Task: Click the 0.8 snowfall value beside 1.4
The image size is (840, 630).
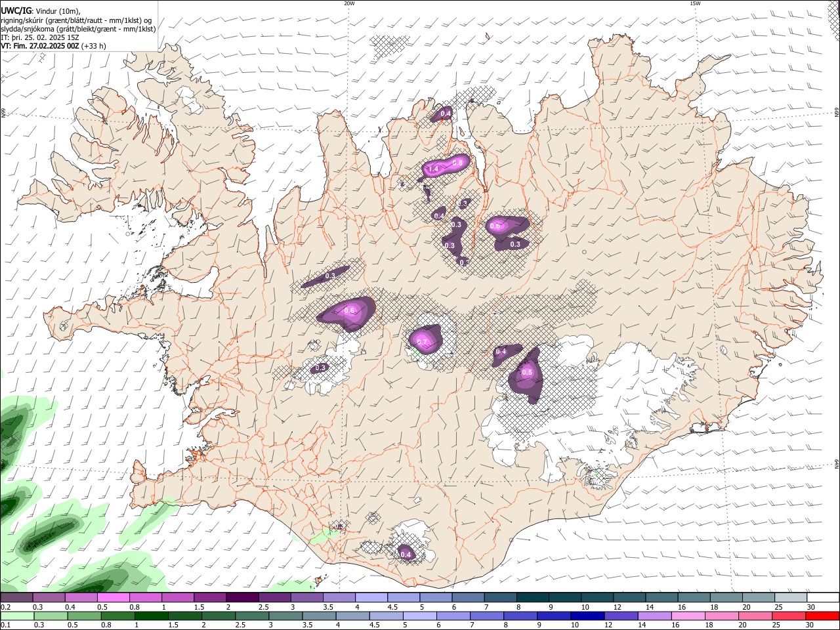Action: click(458, 162)
